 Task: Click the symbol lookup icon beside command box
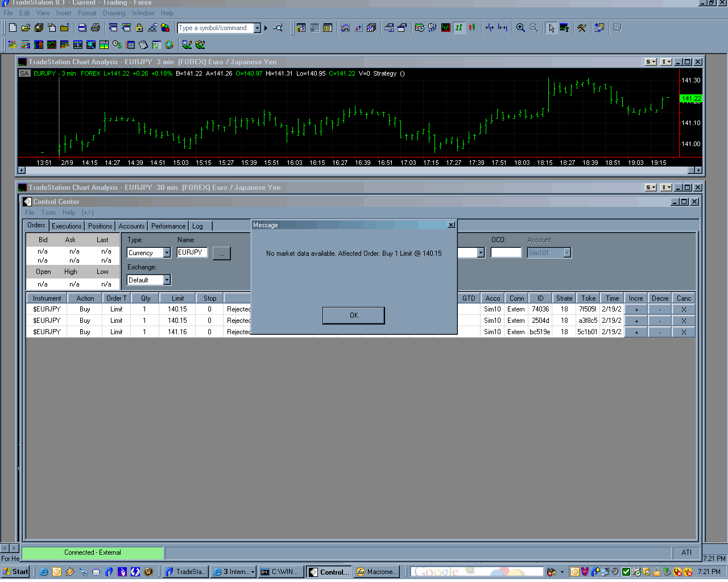278,27
